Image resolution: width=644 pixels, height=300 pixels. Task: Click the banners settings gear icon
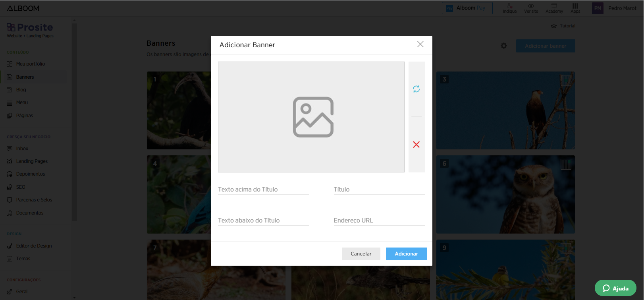click(x=504, y=46)
